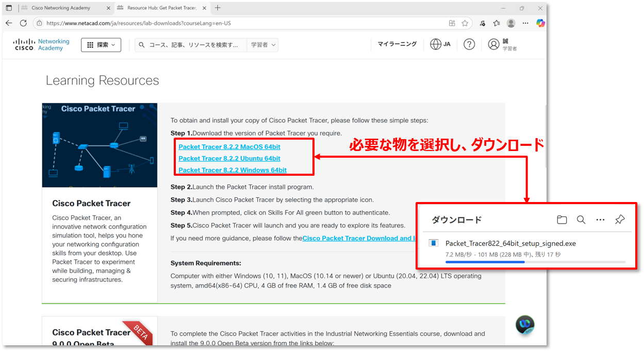The image size is (644, 352).
Task: Open the JA language selector
Action: click(440, 44)
